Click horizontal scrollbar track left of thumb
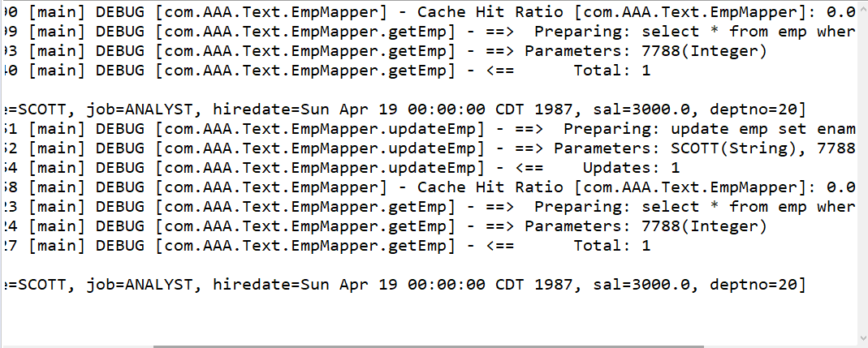 [77, 346]
